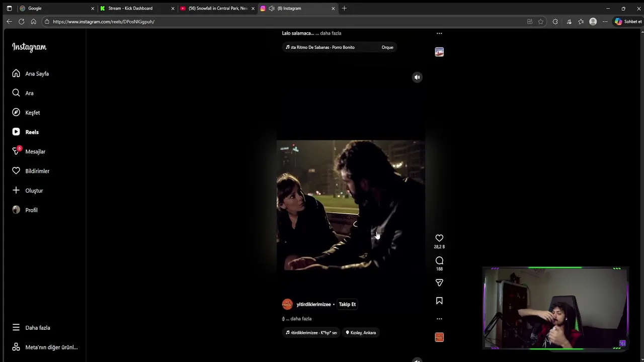Mute the reel using the speaker button
This screenshot has width=644, height=362.
[x=417, y=77]
